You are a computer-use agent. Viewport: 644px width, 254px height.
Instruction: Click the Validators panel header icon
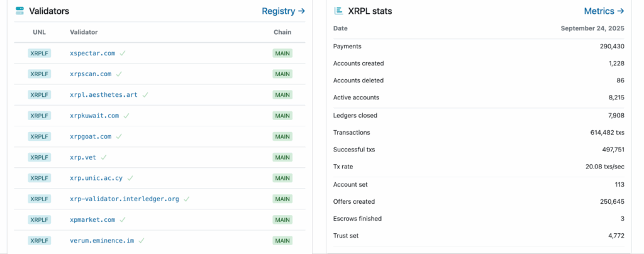tap(20, 11)
